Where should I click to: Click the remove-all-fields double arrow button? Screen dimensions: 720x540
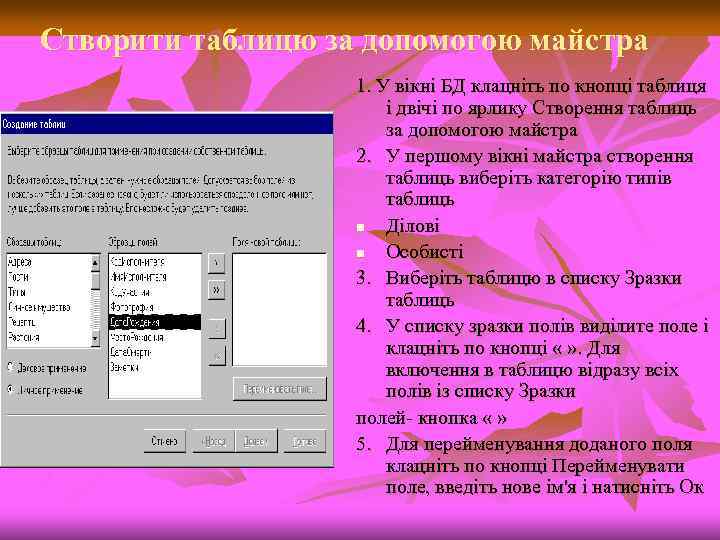[217, 355]
